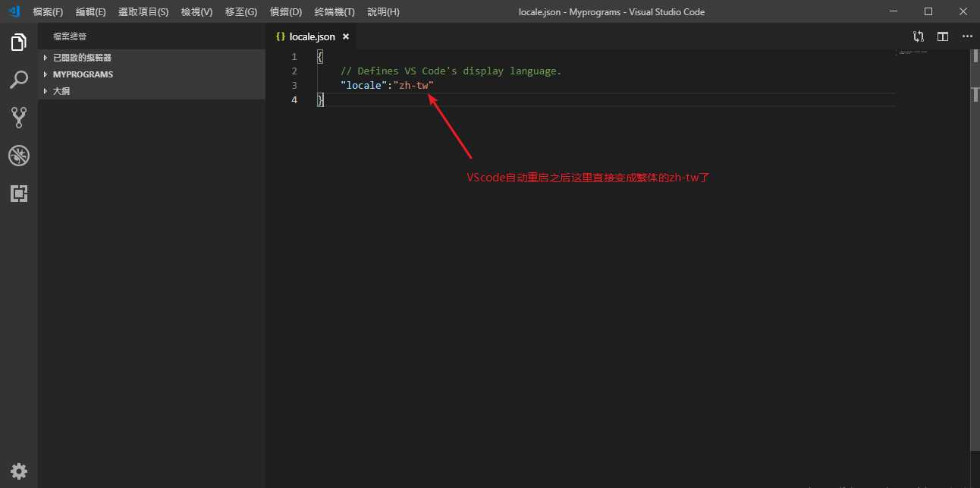This screenshot has height=488, width=980.
Task: Click the code minimap preview
Action: 913,52
